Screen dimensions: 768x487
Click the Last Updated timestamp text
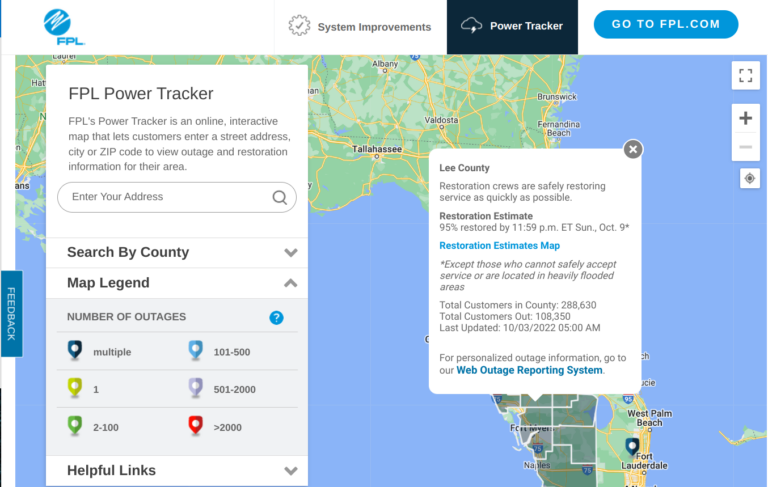tap(520, 328)
